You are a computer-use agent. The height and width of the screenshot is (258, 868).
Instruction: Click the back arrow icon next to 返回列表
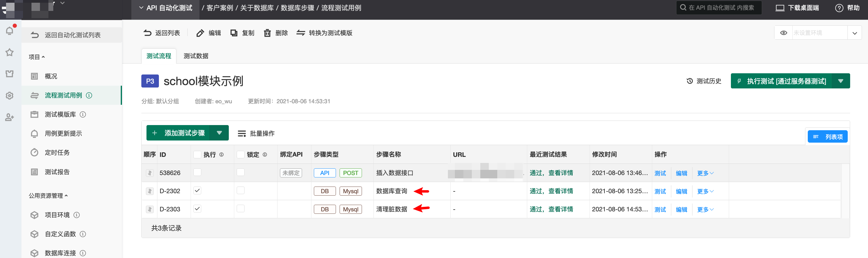pos(147,33)
